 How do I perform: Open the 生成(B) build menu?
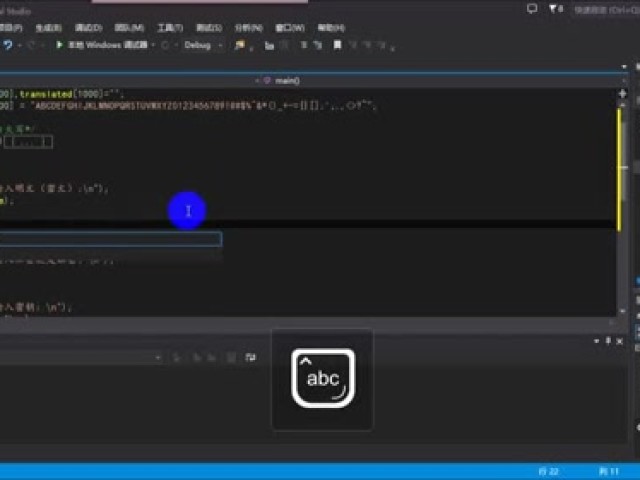pos(49,28)
